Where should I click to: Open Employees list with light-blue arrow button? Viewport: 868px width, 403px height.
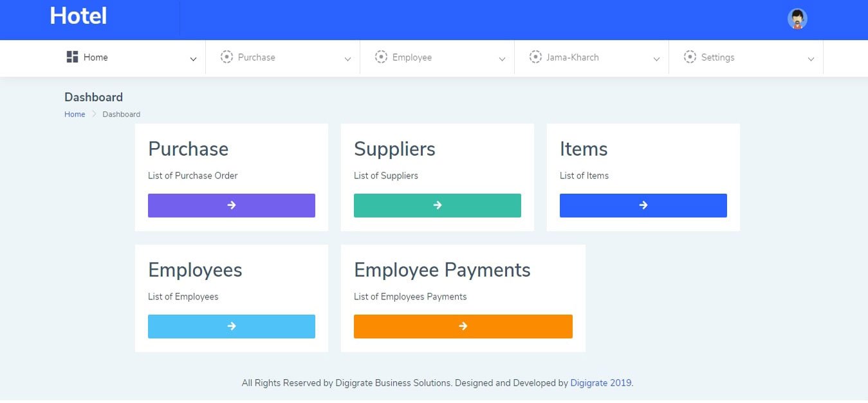click(x=232, y=326)
